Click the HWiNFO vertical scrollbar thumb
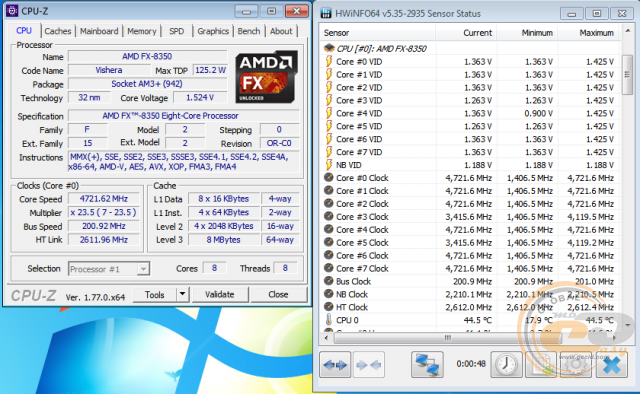Image resolution: width=640 pixels, height=394 pixels. point(627,75)
